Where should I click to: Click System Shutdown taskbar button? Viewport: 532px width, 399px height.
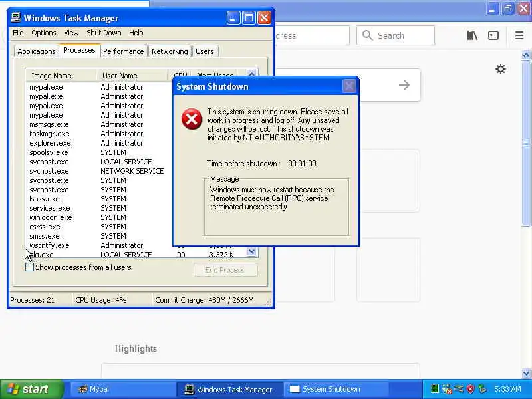pos(336,389)
